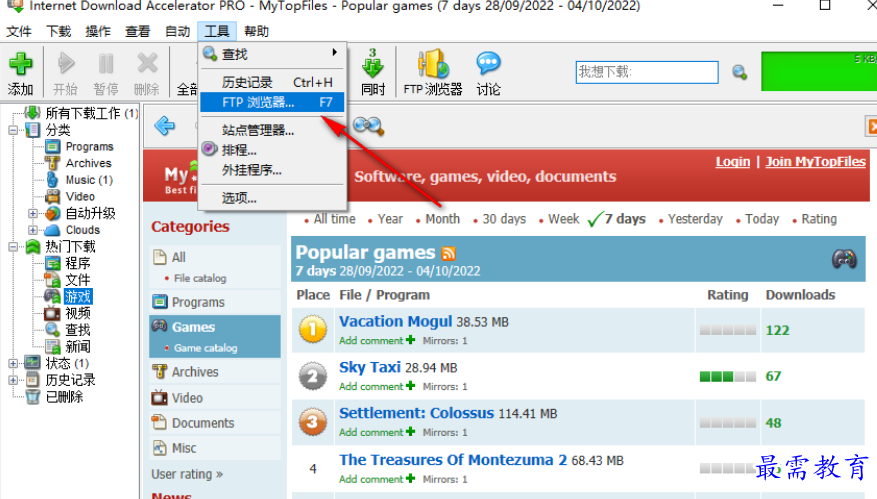
Task: Click the silver place 2 medal icon
Action: tap(313, 376)
